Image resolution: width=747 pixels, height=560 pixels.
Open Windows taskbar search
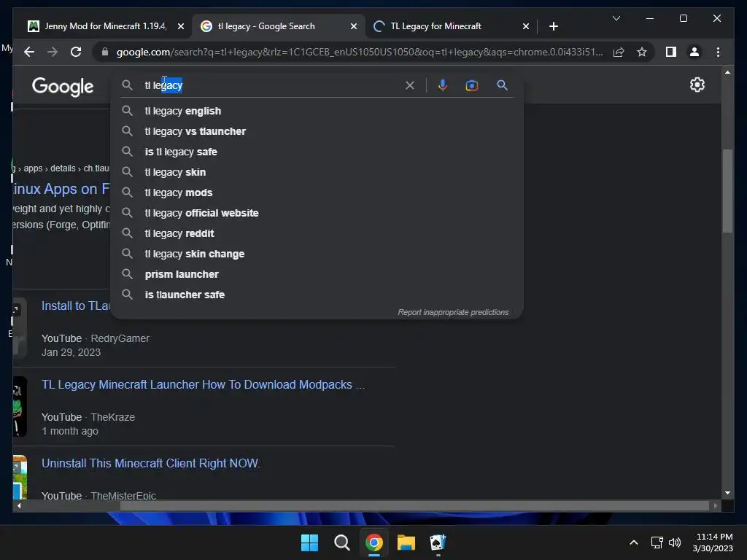coord(342,542)
